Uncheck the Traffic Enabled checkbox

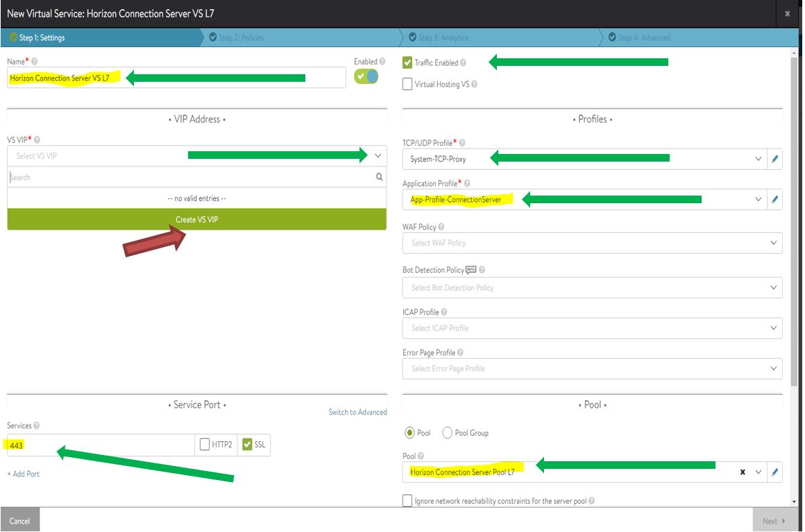[407, 62]
